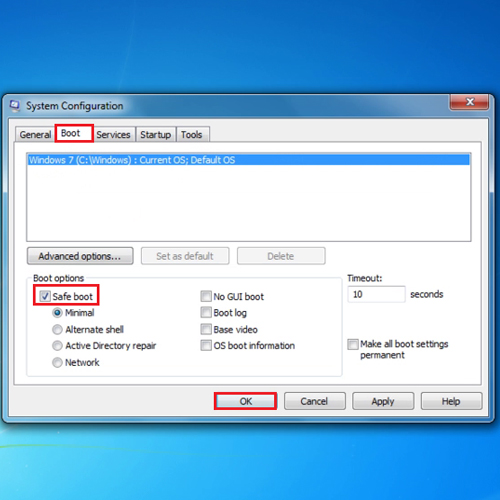The width and height of the screenshot is (500, 500).
Task: Select the Minimal radio button
Action: pos(57,313)
